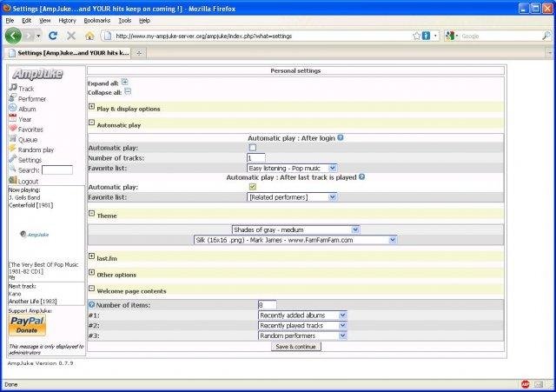The height and width of the screenshot is (392, 556).
Task: Click the PayPal Donate image button
Action: tap(27, 326)
